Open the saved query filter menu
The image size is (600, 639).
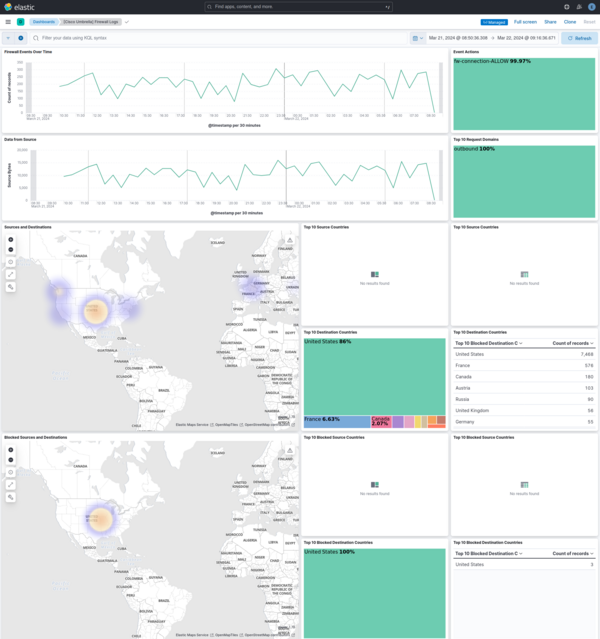8,38
